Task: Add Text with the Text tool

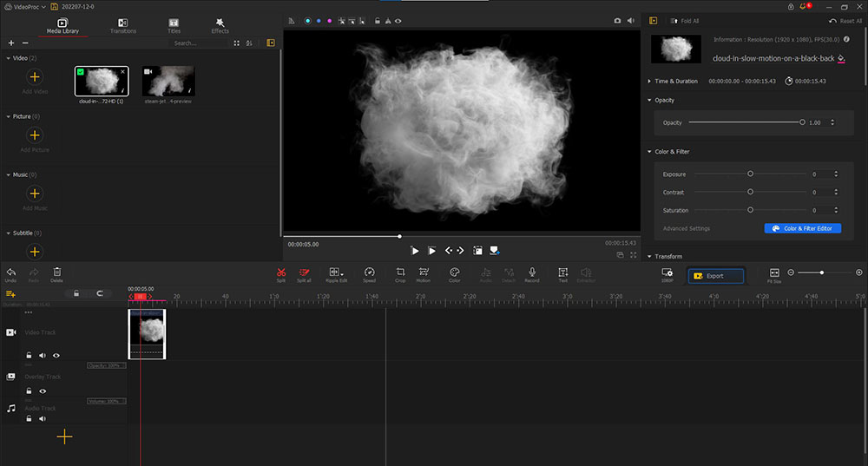Action: 563,274
